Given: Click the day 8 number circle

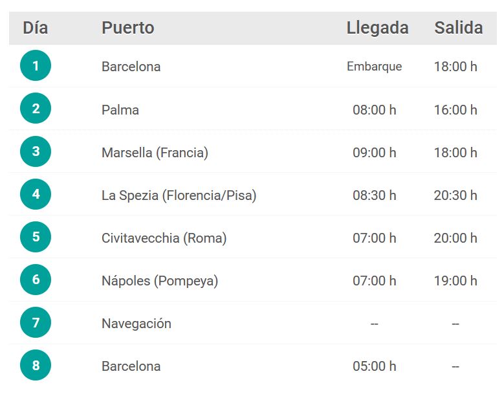Looking at the screenshot, I should pos(36,365).
